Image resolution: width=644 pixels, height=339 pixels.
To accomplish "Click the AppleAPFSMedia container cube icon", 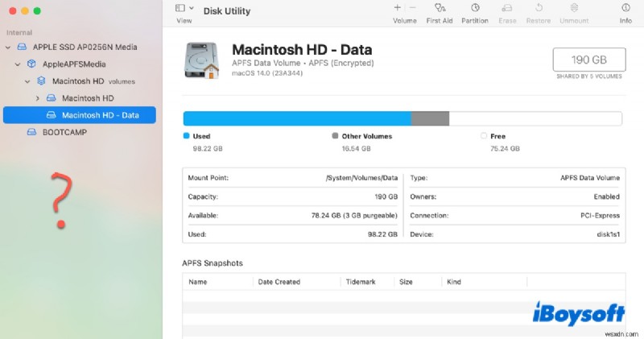I will [31, 64].
